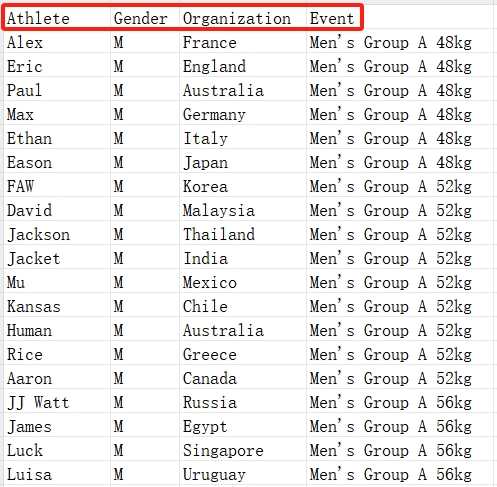The height and width of the screenshot is (487, 497).
Task: Select the cell with athlete Ethan
Action: (x=57, y=138)
